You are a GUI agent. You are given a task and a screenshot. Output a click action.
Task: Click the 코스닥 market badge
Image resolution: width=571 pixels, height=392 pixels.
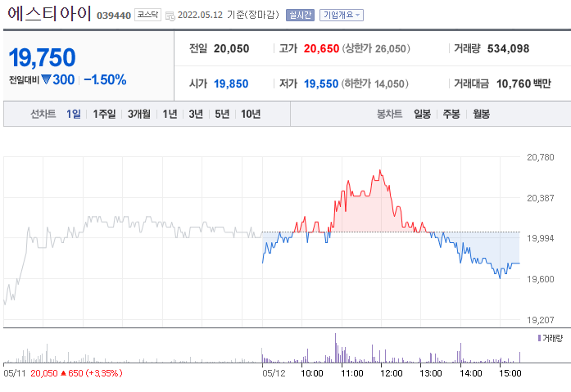(x=147, y=15)
